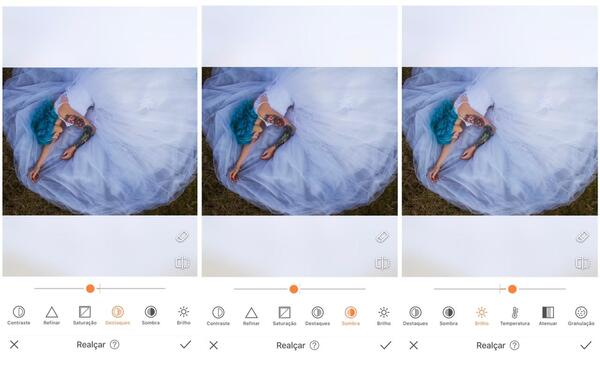
Task: Tap highlighted Destaques tool in left screenshot
Action: click(x=117, y=315)
